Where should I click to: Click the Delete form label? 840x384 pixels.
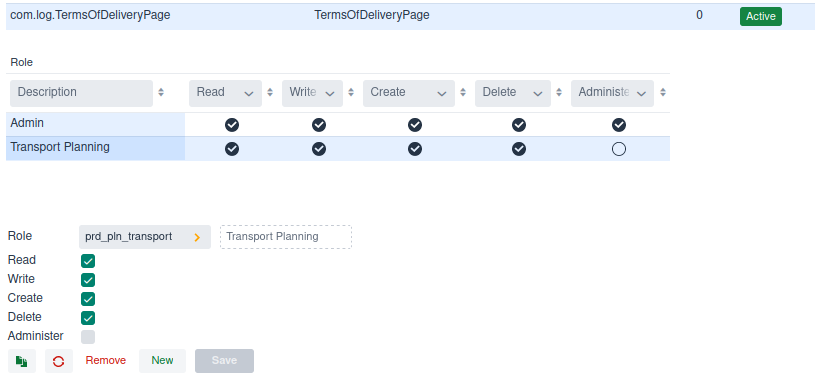24,317
